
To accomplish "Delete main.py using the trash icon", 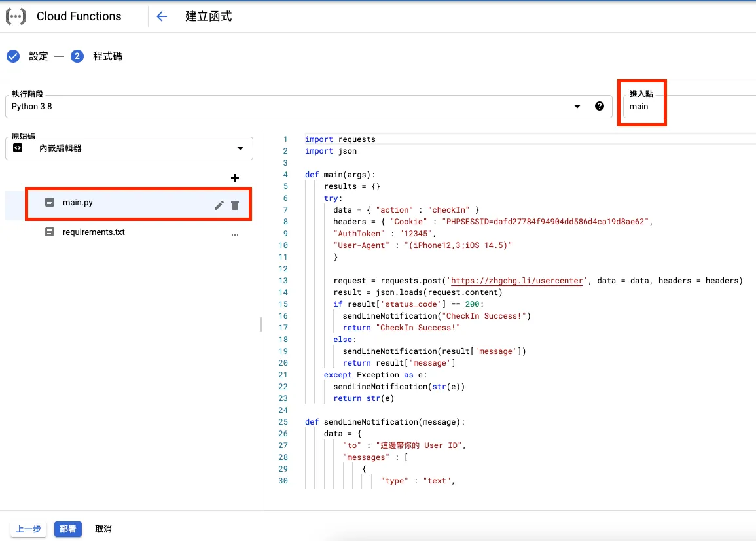I will click(x=235, y=205).
